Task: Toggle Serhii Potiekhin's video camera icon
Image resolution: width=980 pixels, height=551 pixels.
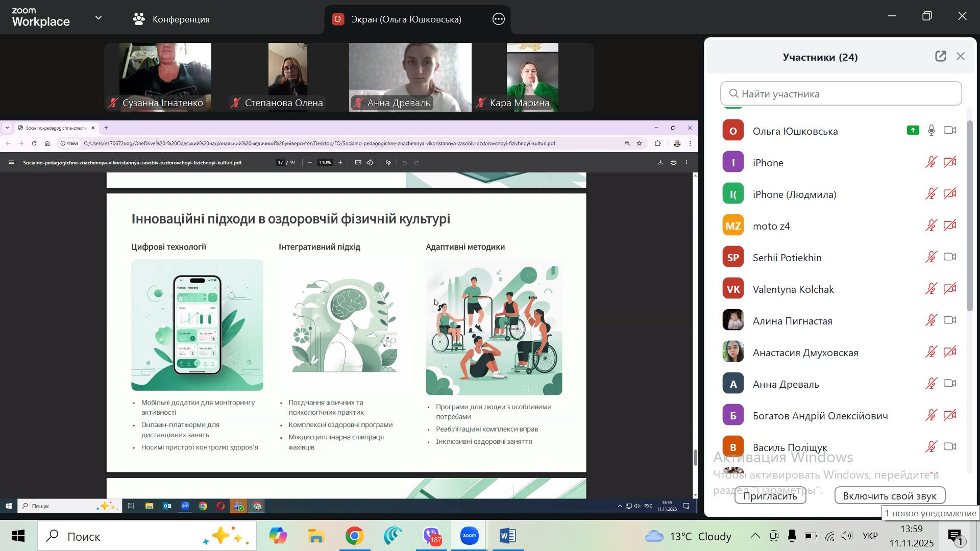Action: coord(949,257)
